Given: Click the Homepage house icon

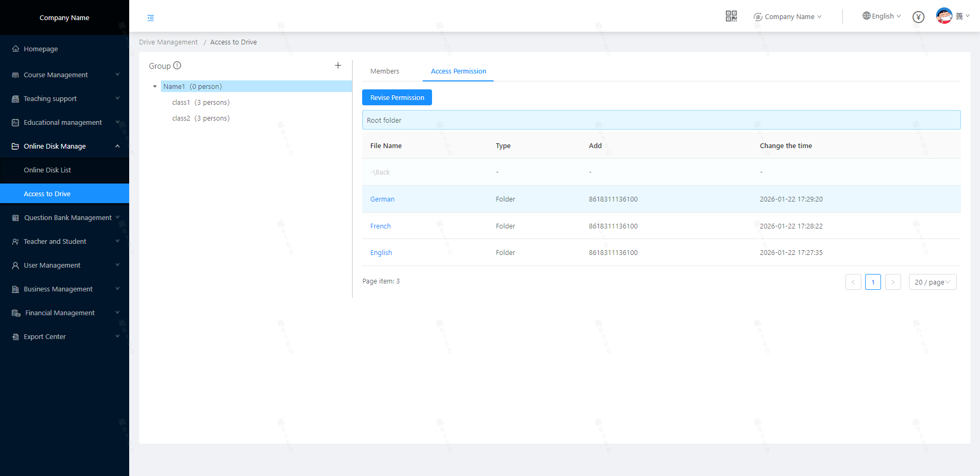Looking at the screenshot, I should pyautogui.click(x=15, y=49).
